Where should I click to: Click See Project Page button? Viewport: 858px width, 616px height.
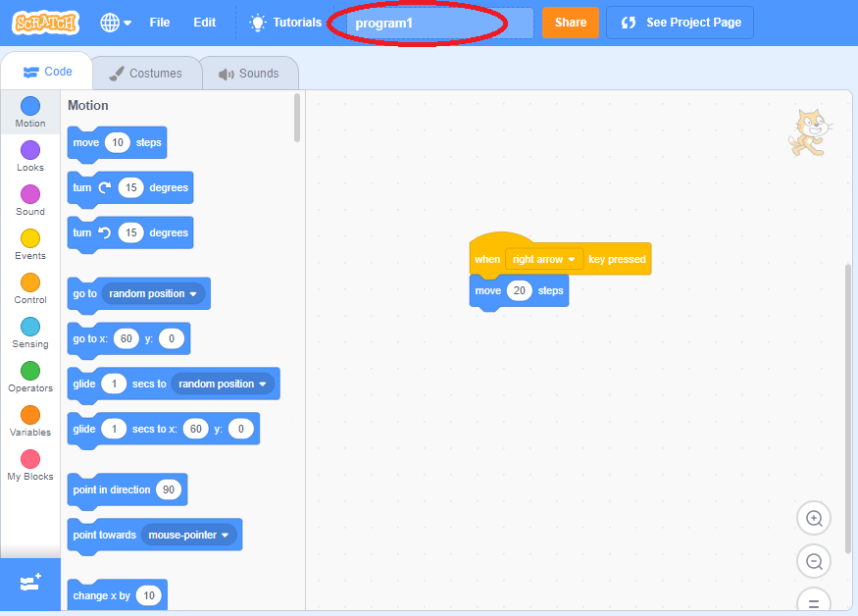pyautogui.click(x=680, y=23)
